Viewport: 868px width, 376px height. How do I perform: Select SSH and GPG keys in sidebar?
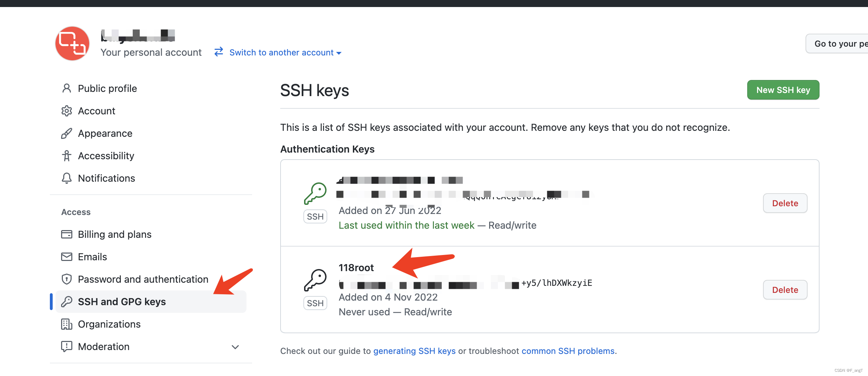[122, 301]
